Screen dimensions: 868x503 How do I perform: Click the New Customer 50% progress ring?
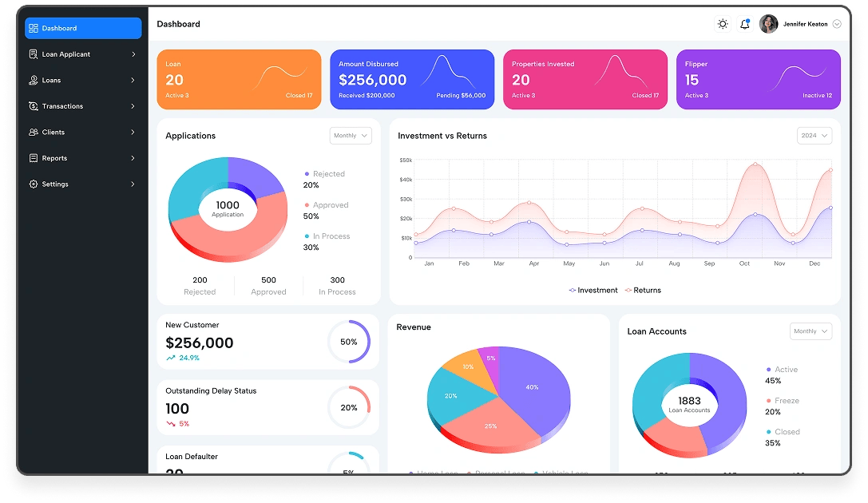[349, 342]
